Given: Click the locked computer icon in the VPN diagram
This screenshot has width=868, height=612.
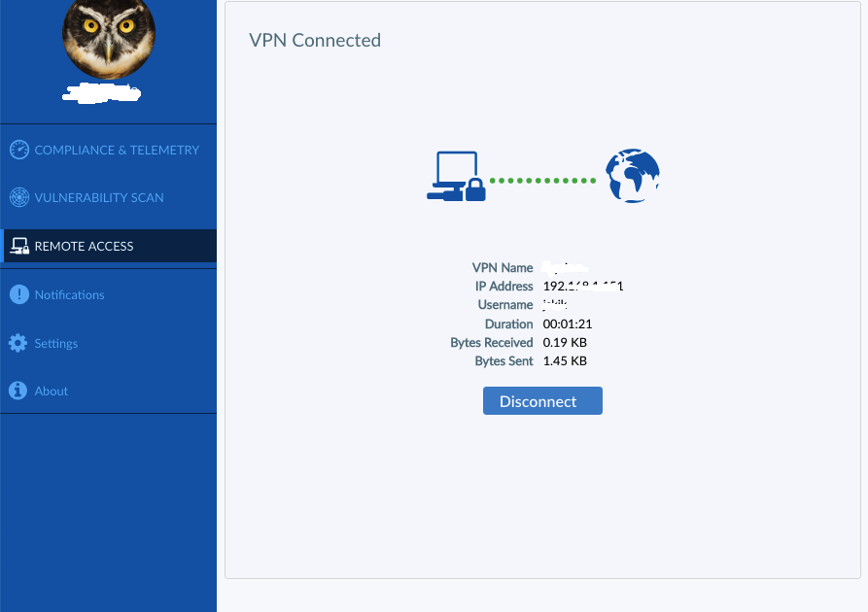Looking at the screenshot, I should pos(456,177).
